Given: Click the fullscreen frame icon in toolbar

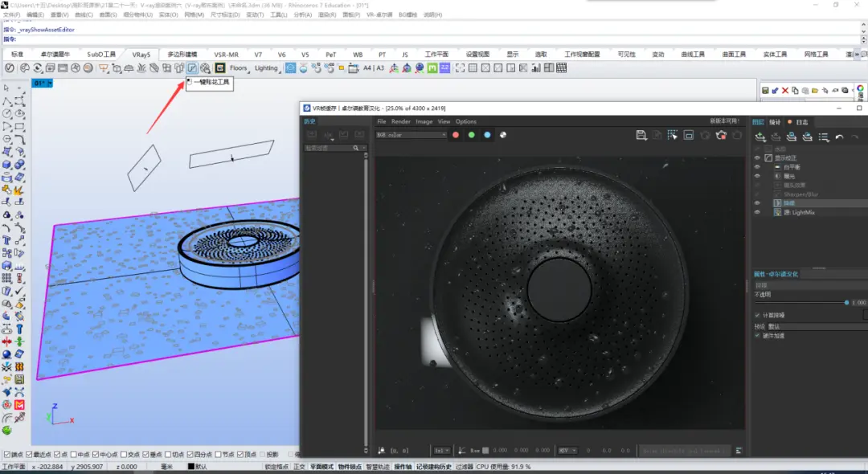Looking at the screenshot, I should click(x=460, y=68).
